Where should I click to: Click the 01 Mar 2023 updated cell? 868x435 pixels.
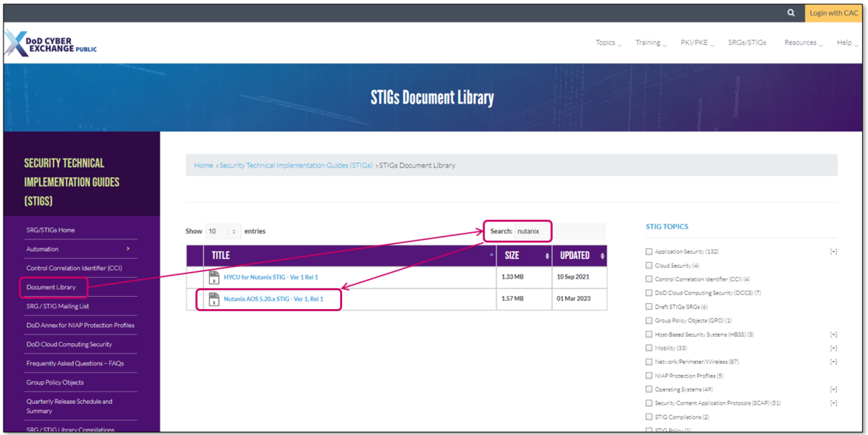580,299
